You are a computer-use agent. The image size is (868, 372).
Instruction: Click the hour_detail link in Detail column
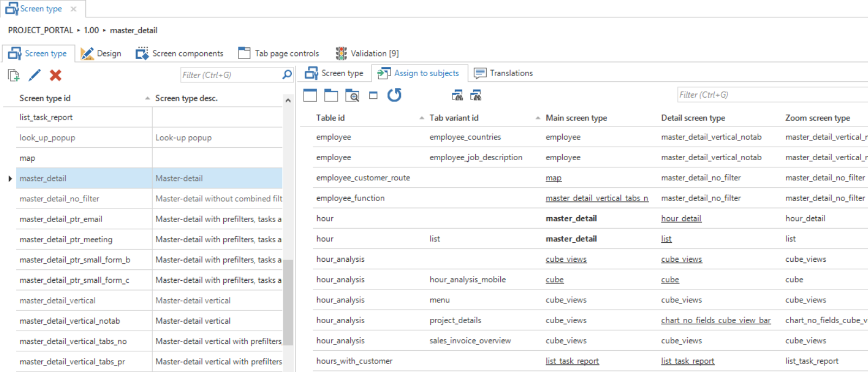click(681, 218)
